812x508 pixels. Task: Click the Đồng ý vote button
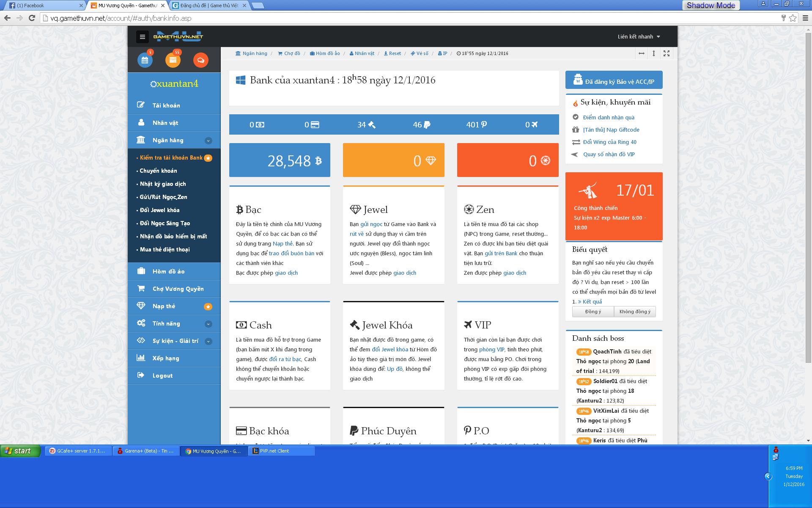pyautogui.click(x=593, y=312)
